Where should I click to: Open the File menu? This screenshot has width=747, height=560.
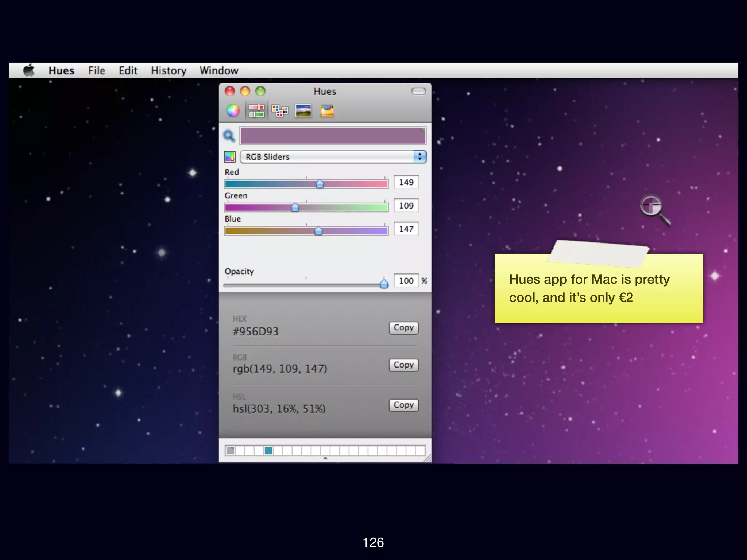click(x=97, y=71)
